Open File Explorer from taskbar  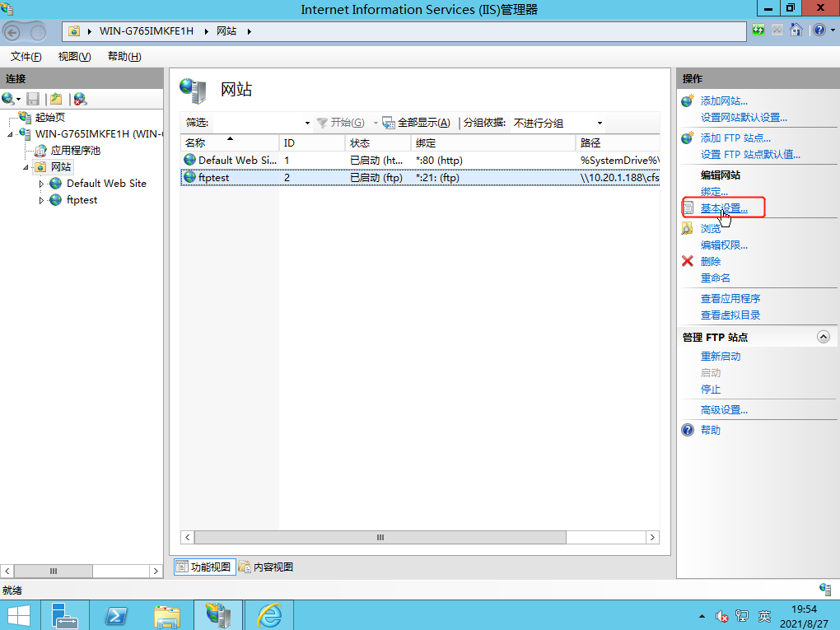click(x=167, y=615)
